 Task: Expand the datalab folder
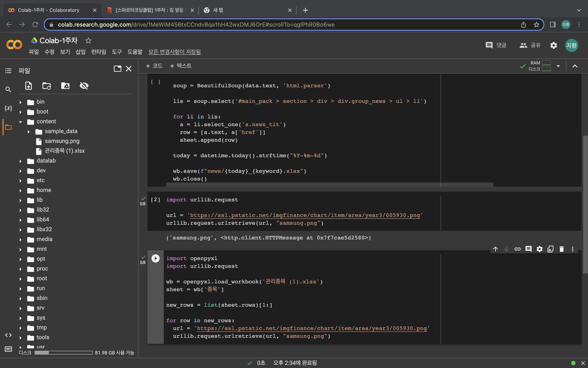[20, 161]
